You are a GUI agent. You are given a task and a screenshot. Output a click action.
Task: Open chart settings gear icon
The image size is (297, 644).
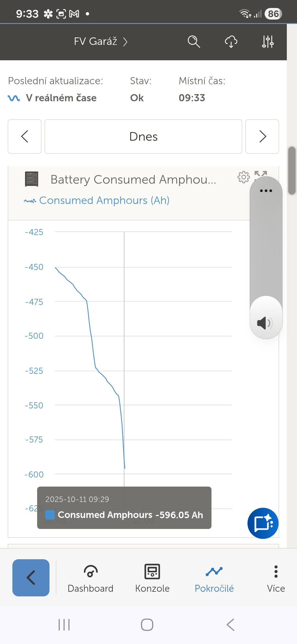tap(243, 177)
